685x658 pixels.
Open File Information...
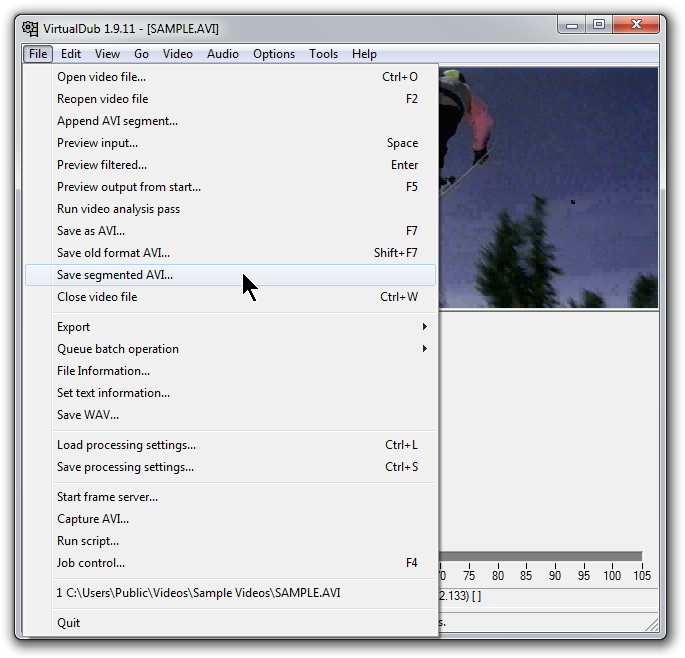(230, 371)
